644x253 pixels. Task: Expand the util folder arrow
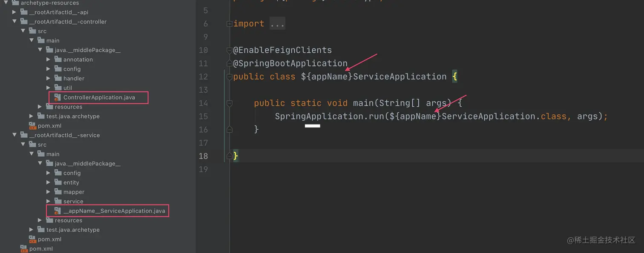tap(49, 88)
